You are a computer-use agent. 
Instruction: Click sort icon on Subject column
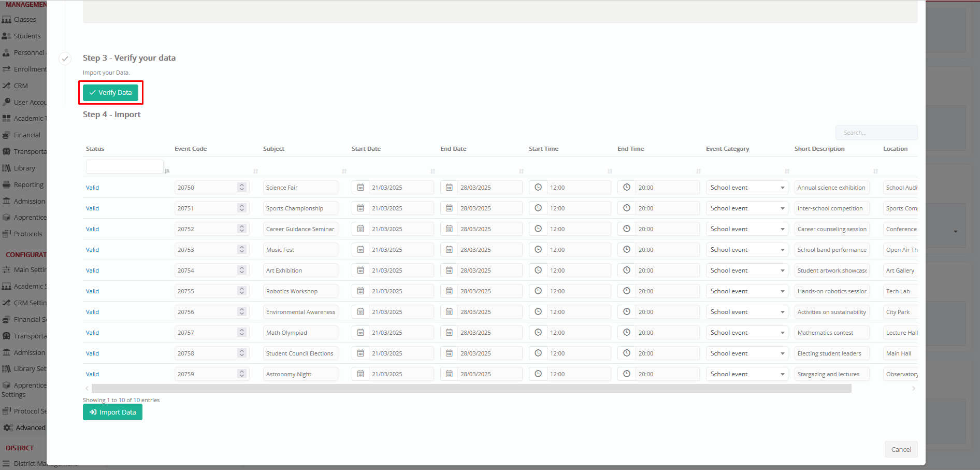coord(344,172)
